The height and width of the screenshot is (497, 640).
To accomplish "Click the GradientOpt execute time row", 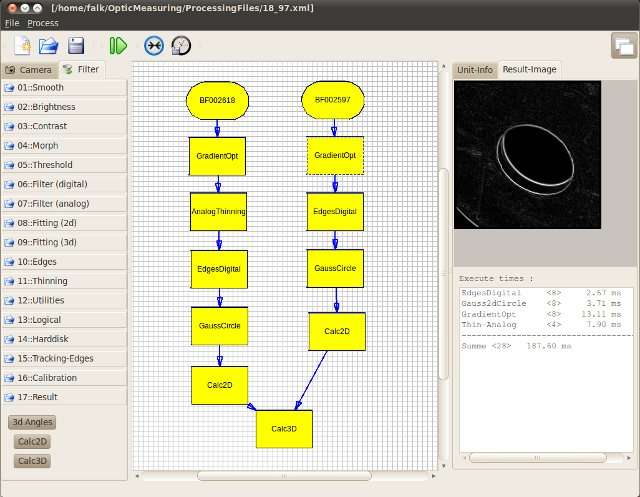I will click(541, 314).
